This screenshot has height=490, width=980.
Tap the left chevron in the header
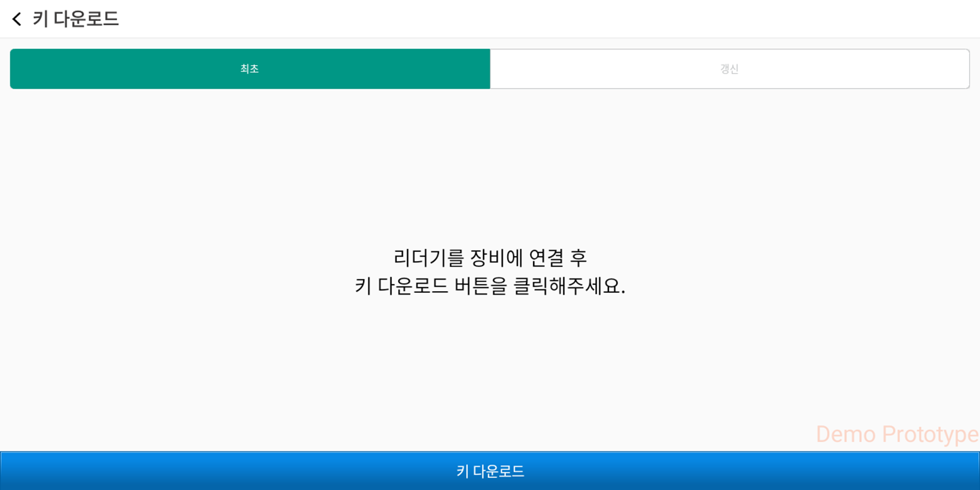17,19
